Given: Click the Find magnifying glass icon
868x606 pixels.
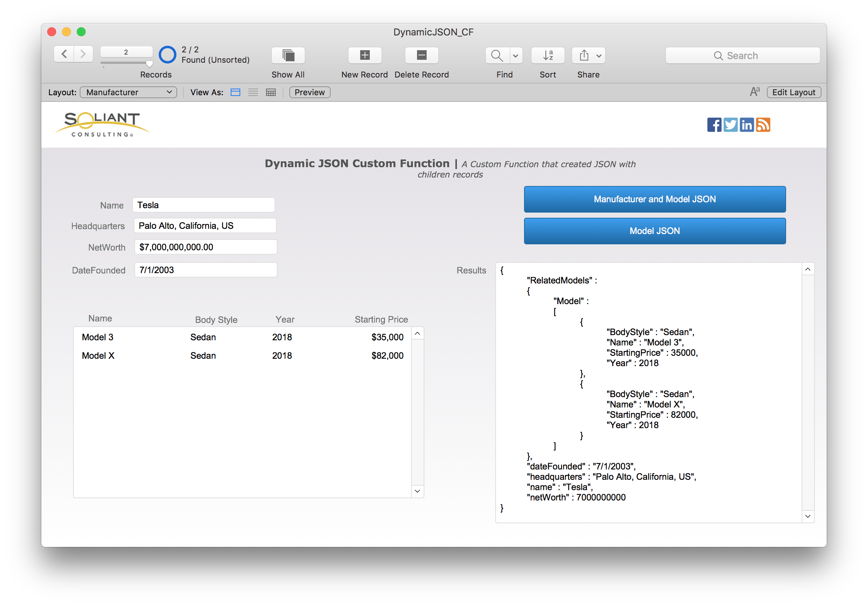Looking at the screenshot, I should click(x=497, y=56).
